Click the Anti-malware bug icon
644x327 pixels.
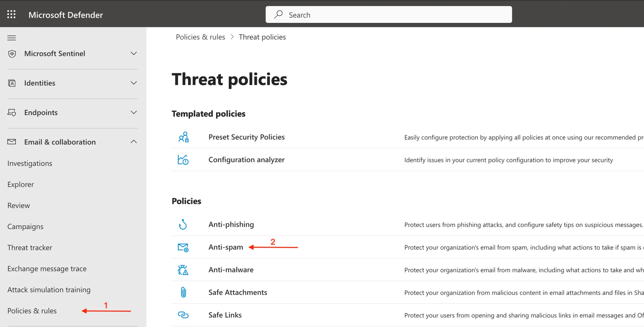tap(183, 270)
